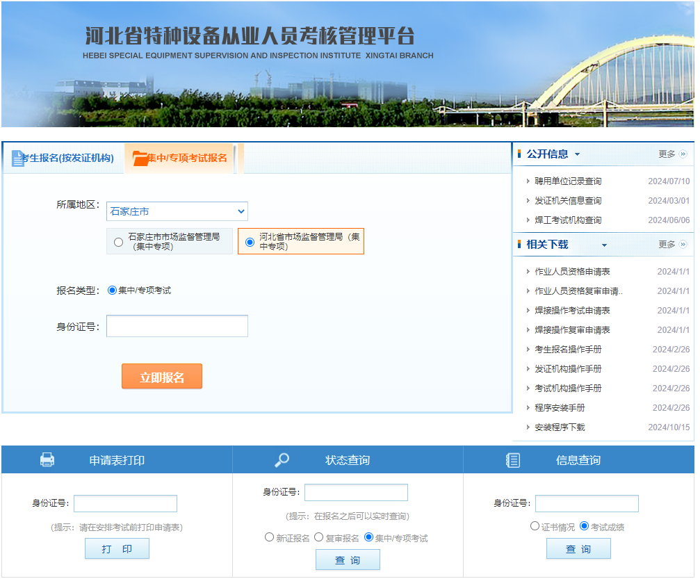700x588 pixels.
Task: Switch to 集中/专项考试报名 tab
Action: (179, 158)
